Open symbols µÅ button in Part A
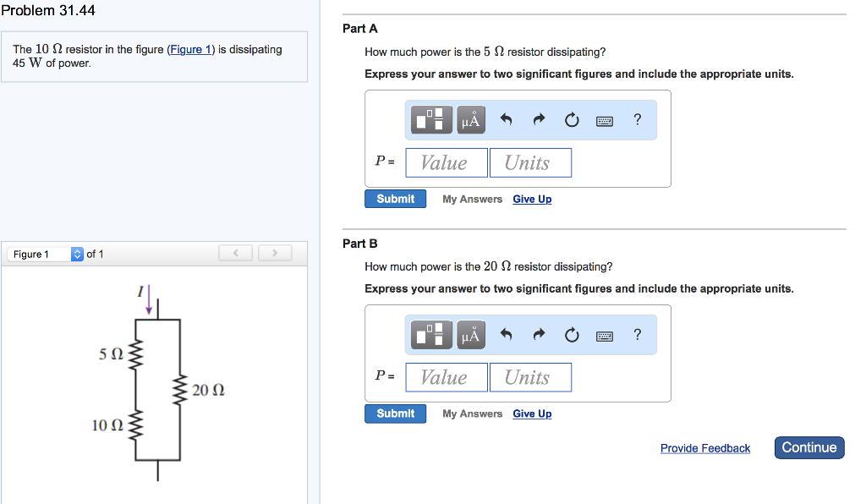This screenshot has height=504, width=866. pos(470,120)
